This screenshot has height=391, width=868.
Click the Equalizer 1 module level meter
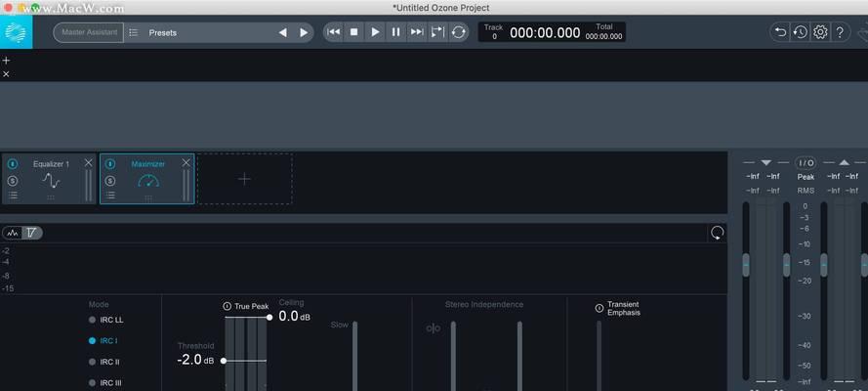tap(89, 186)
